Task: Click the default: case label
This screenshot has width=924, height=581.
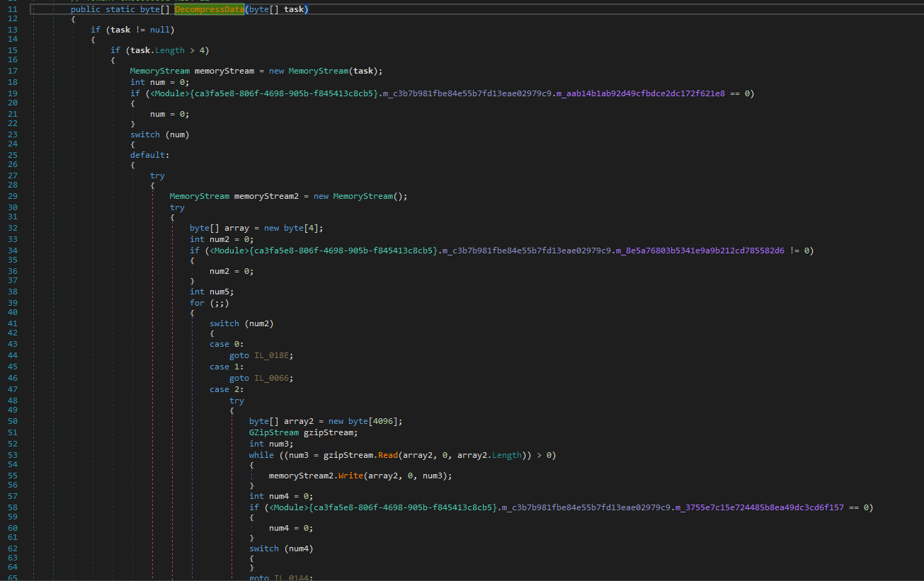Action: click(149, 155)
